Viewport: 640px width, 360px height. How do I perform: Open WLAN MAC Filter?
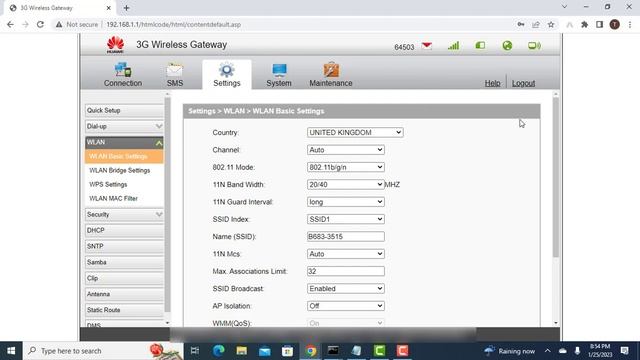click(x=113, y=198)
